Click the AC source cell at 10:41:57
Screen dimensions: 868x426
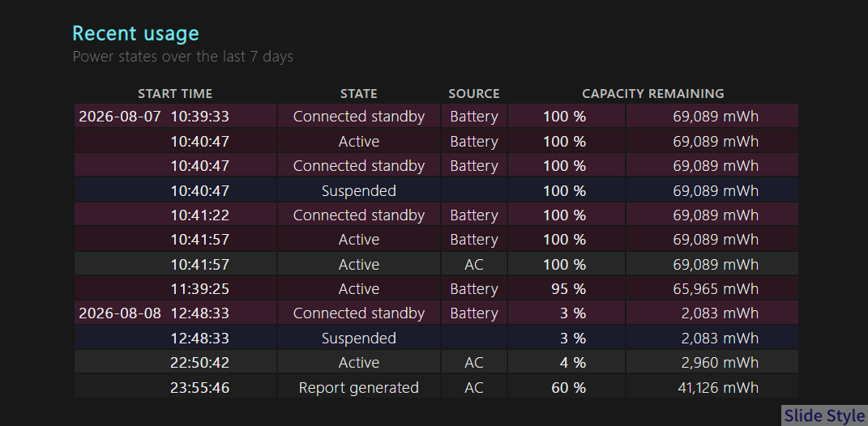click(x=474, y=265)
